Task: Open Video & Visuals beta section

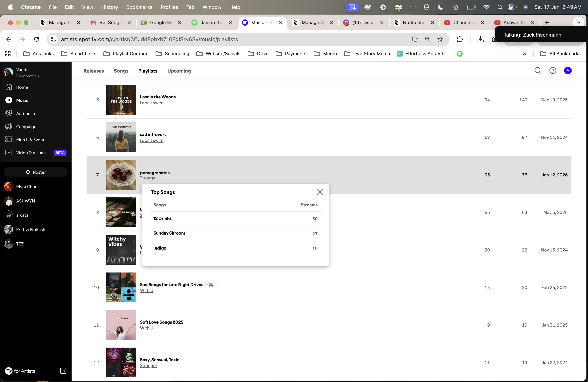Action: [x=31, y=153]
